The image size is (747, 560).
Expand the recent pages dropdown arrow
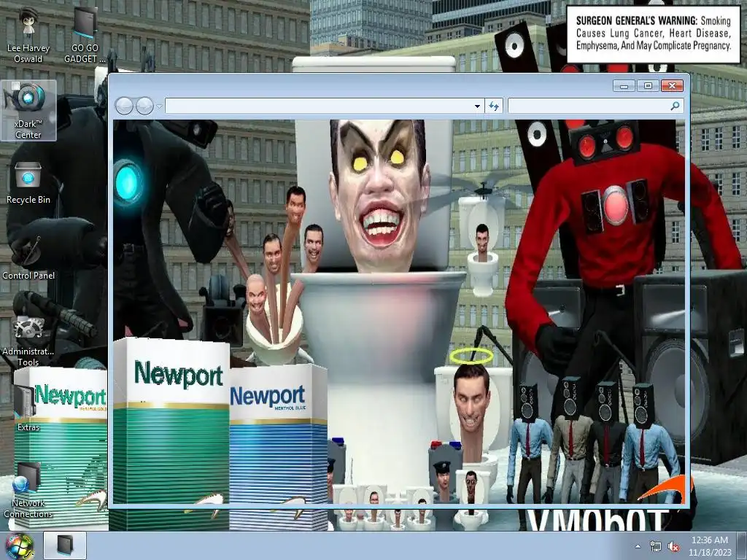(x=160, y=106)
